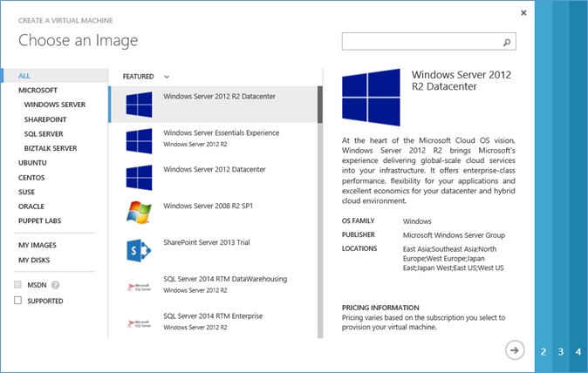Click the Windows logo beside Windows Server 2012 R2 Datacenter
This screenshot has width=588, height=373.
pos(139,105)
